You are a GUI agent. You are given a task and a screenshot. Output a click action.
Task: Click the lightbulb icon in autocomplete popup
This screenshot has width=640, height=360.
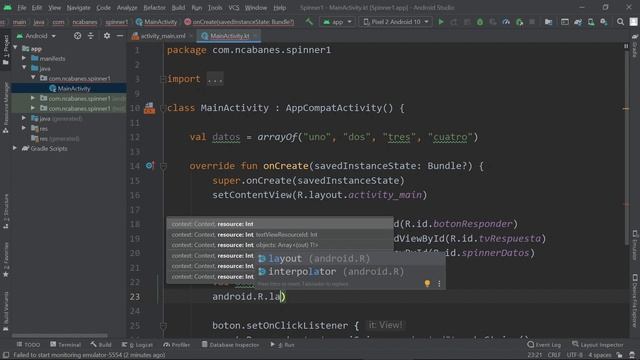click(427, 283)
